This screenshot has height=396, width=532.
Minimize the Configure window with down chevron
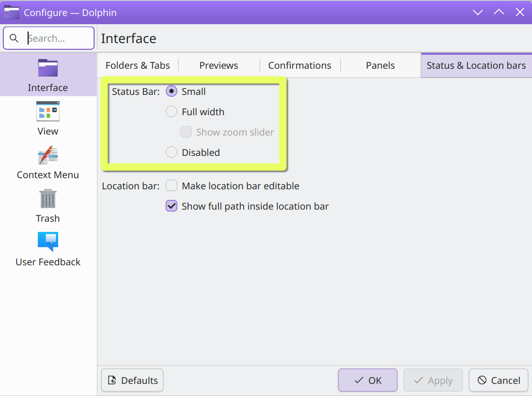pyautogui.click(x=478, y=13)
